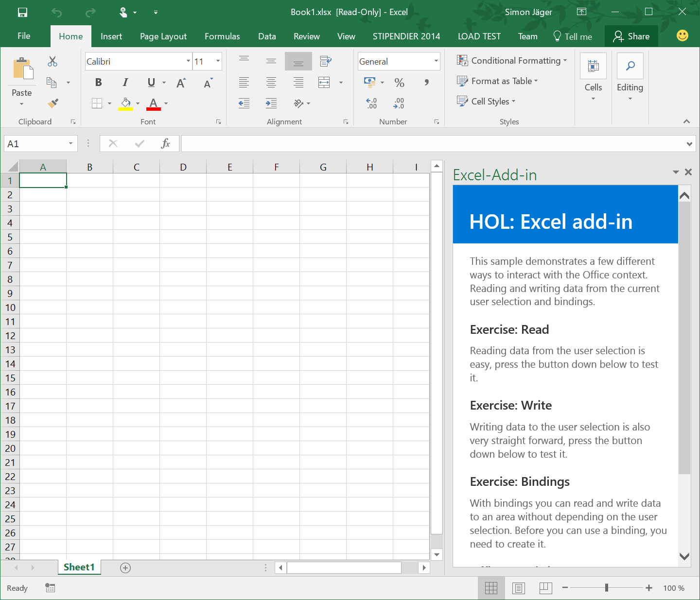Expand Conditional Formatting menu
The image size is (700, 600).
[x=512, y=61]
